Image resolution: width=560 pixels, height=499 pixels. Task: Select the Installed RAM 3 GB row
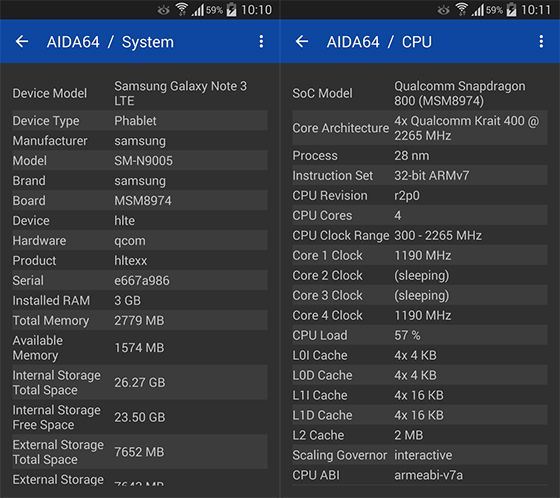tap(140, 301)
